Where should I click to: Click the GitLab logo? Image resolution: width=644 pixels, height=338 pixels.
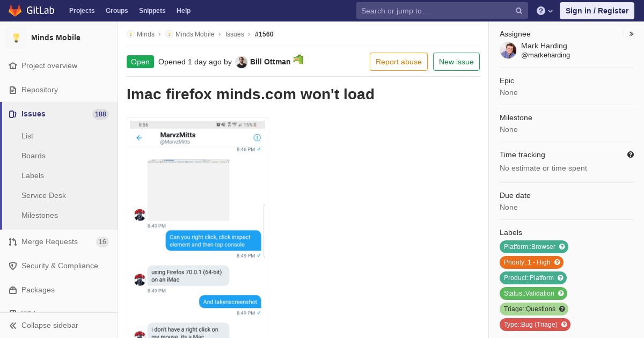pos(31,10)
